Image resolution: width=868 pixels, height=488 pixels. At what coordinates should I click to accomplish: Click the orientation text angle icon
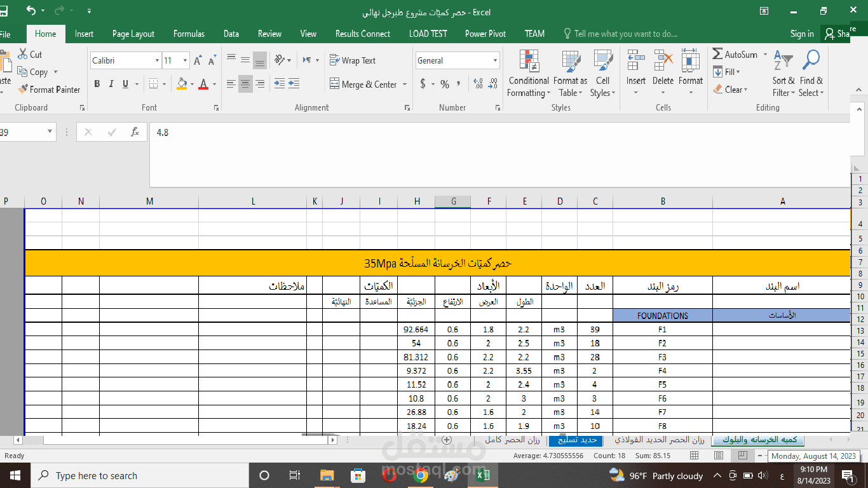click(x=280, y=60)
